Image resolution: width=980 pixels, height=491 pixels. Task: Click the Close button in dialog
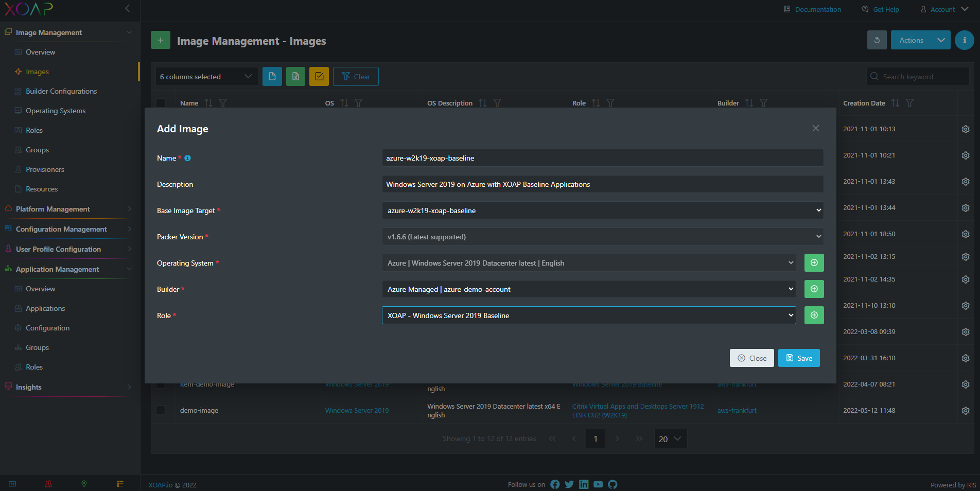[751, 358]
